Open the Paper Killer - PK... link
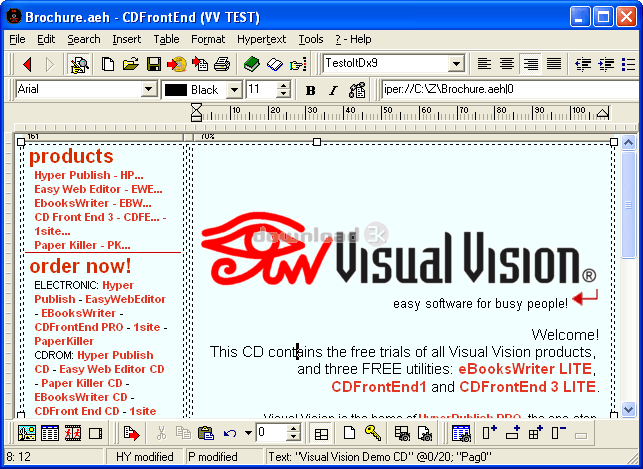Screen dimensions: 643x469 point(82,245)
